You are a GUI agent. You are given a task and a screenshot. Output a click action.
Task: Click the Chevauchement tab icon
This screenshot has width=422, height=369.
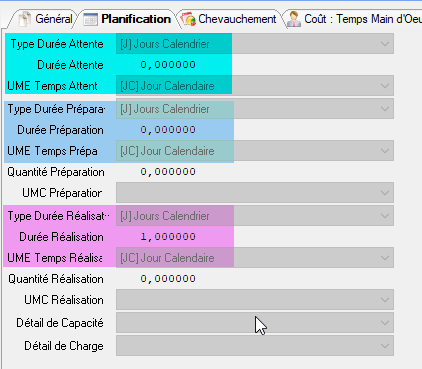188,19
